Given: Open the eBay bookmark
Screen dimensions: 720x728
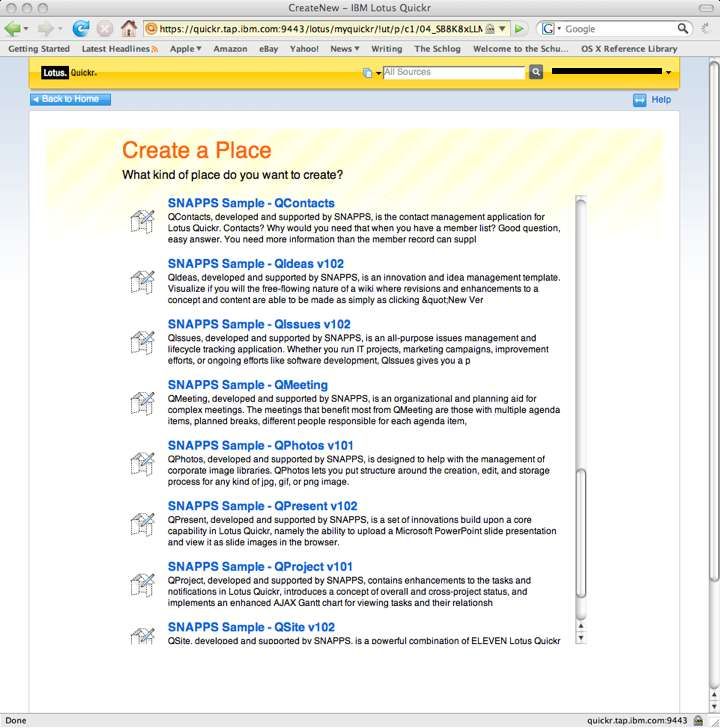Looking at the screenshot, I should 268,49.
